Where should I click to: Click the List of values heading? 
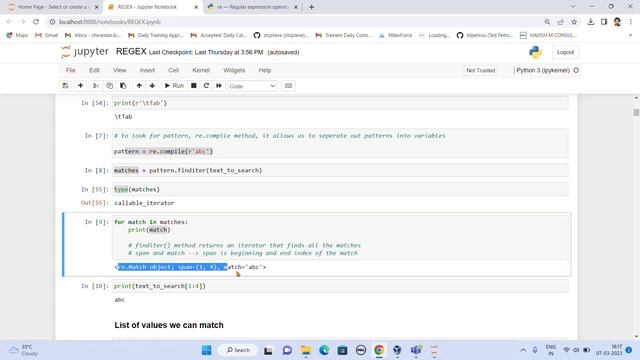click(169, 325)
